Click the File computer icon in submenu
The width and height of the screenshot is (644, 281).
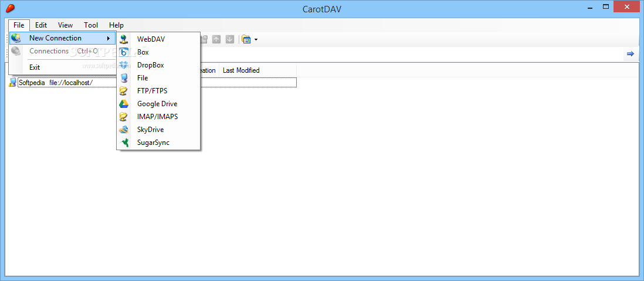click(x=124, y=78)
